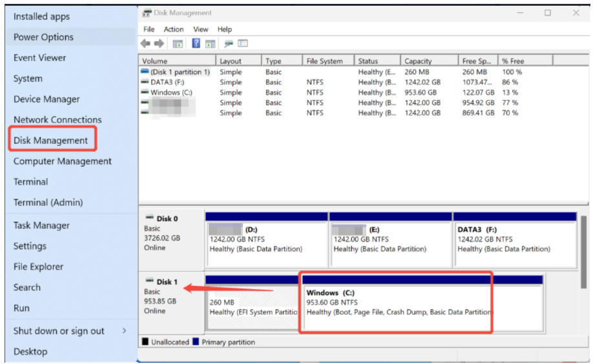Sort the list by % Free column header

(514, 61)
